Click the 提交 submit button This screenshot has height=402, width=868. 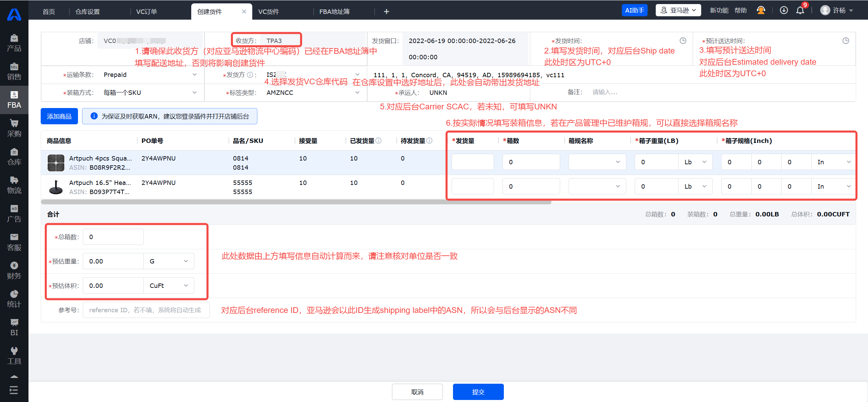click(478, 392)
